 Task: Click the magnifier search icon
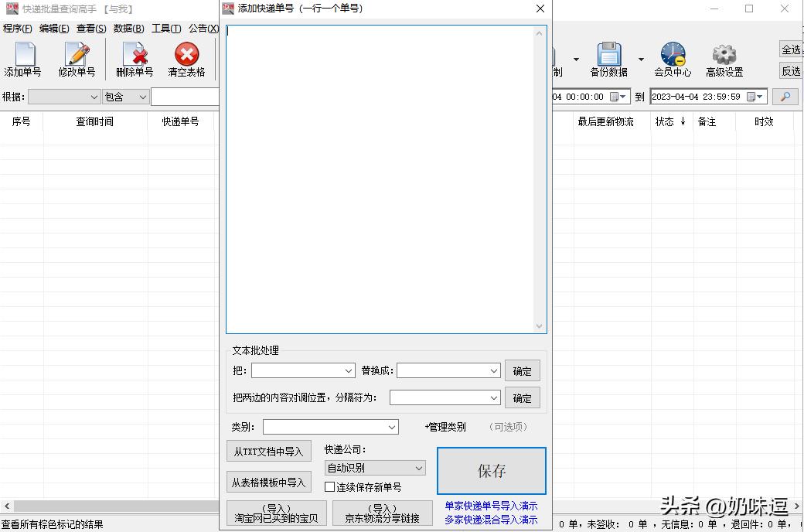[788, 97]
